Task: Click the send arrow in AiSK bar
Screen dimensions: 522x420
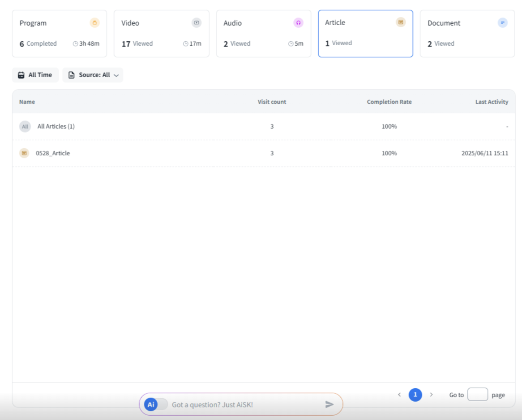Action: 329,404
